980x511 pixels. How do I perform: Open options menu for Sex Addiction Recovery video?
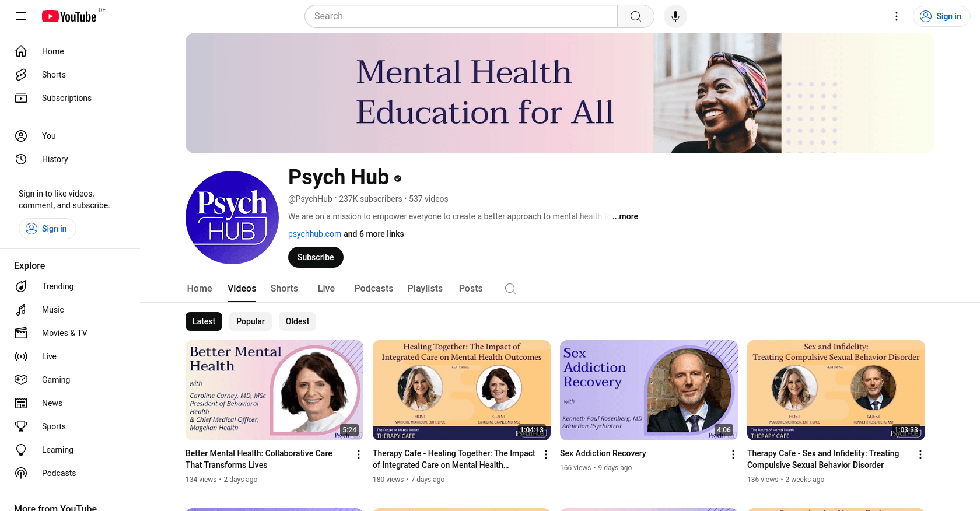click(733, 454)
